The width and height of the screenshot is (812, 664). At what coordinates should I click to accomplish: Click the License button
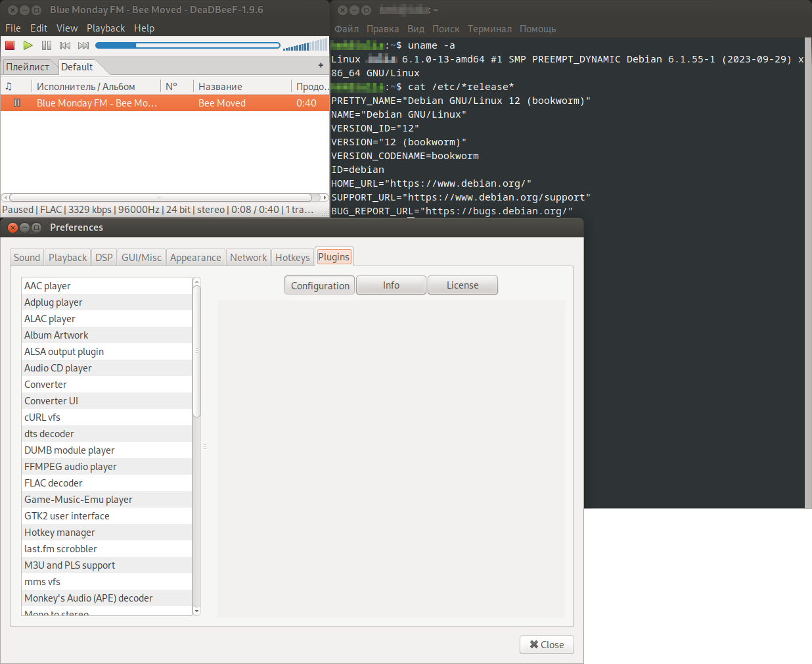coord(462,285)
